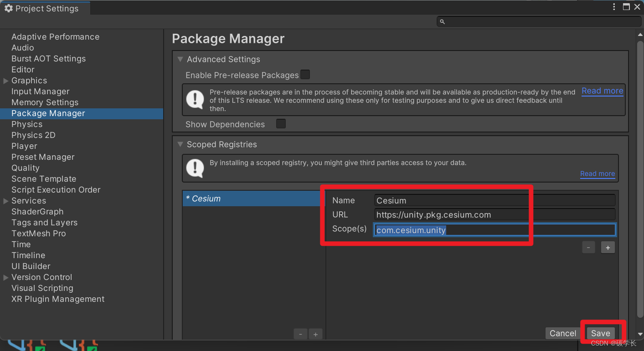Screen dimensions: 644x351
Task: Open Visual Scripting settings
Action: point(42,288)
